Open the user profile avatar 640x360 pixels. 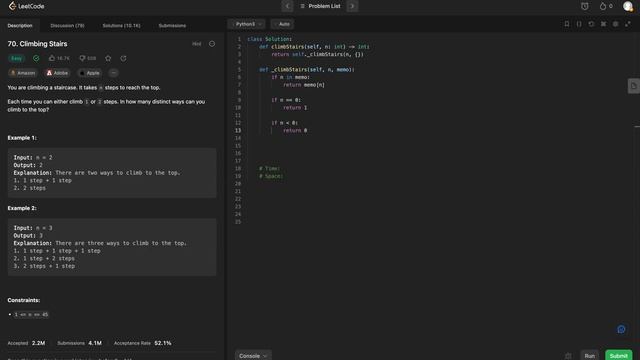(628, 6)
